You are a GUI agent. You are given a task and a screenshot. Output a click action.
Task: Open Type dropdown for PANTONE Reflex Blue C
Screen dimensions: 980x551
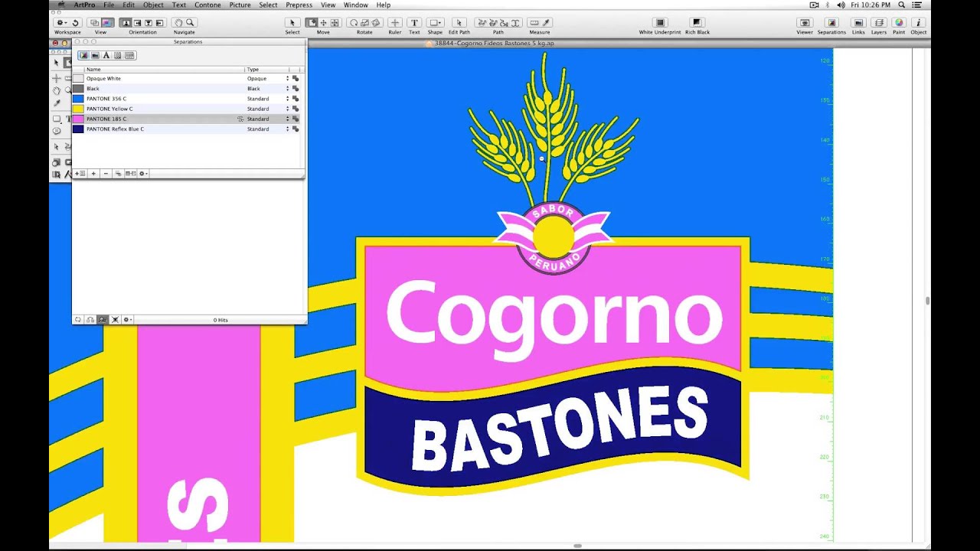click(x=288, y=129)
